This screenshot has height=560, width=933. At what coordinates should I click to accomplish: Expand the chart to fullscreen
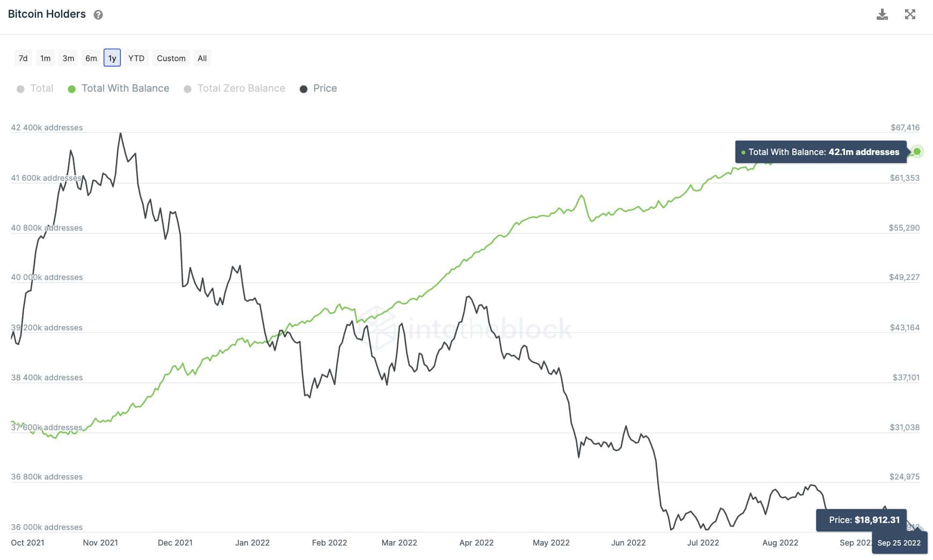910,14
